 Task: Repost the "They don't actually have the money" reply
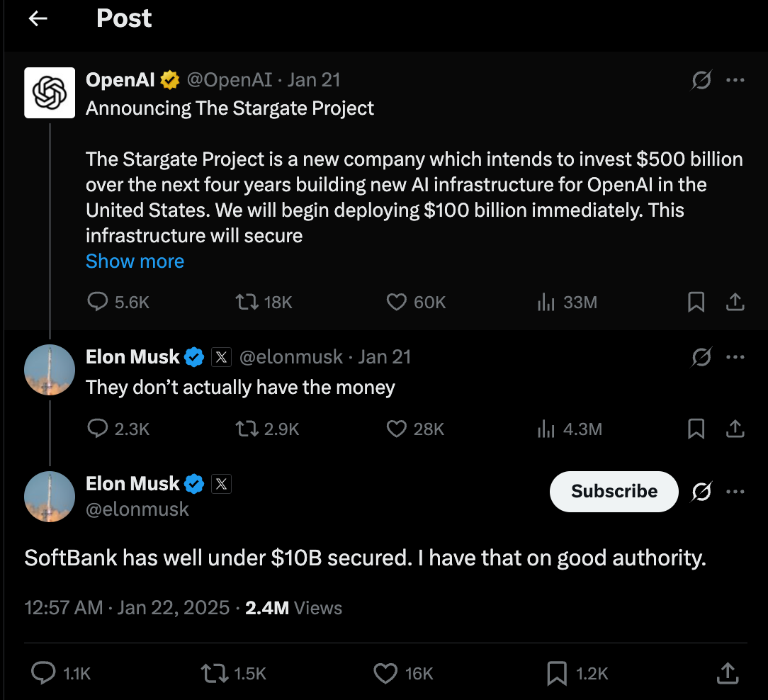point(246,429)
